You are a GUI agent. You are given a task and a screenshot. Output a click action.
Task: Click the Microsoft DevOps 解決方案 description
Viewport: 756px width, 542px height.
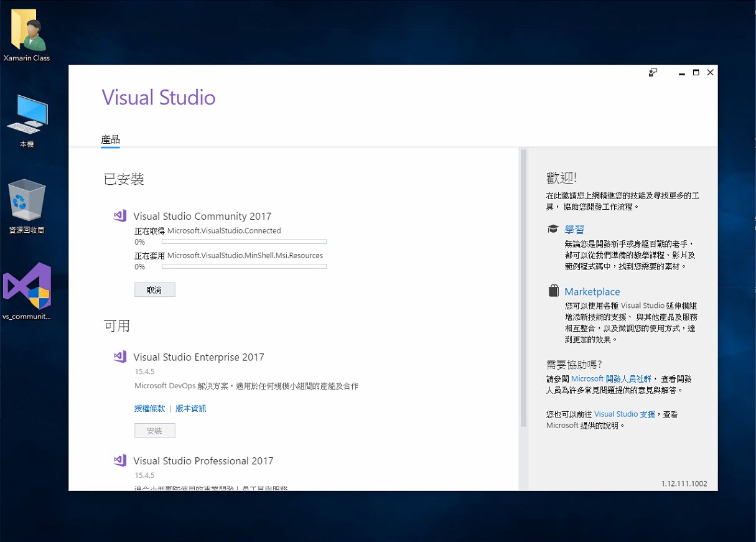click(x=246, y=386)
